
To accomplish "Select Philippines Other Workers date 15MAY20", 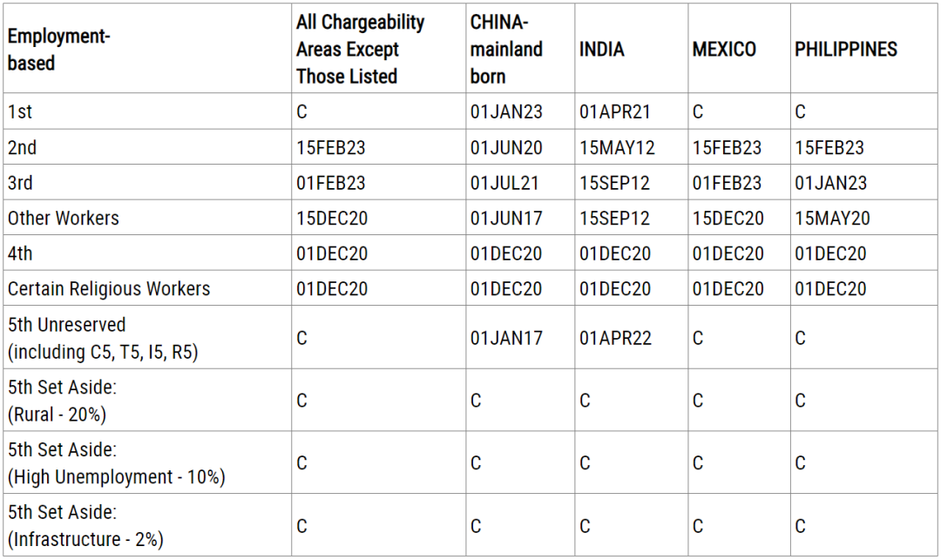I will [x=832, y=219].
